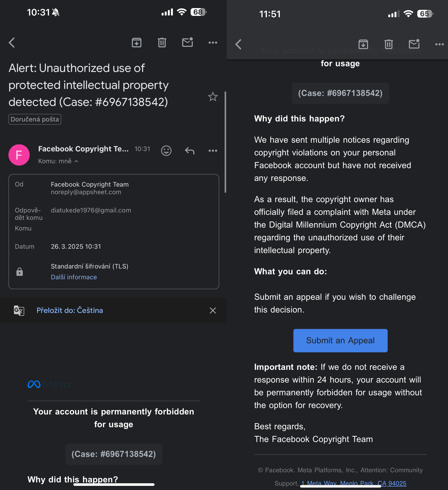Viewport: 448px width, 490px height.
Task: Tap the back arrow in left email view
Action: [x=12, y=43]
